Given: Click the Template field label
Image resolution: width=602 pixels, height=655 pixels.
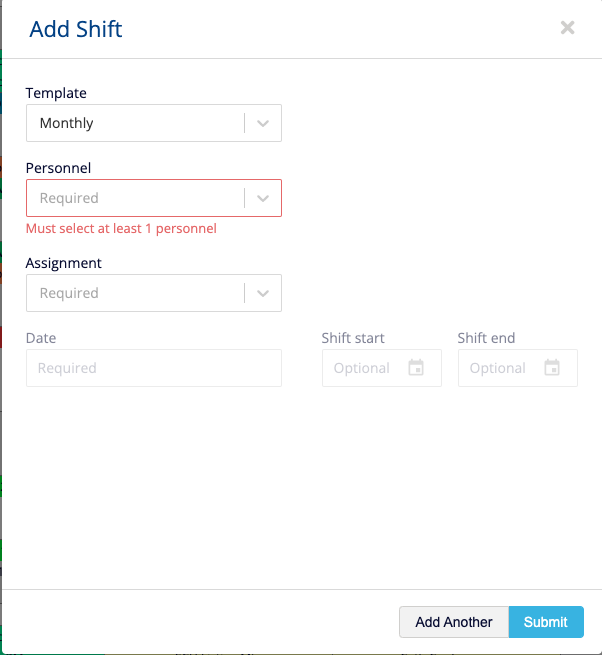Looking at the screenshot, I should (x=56, y=93).
